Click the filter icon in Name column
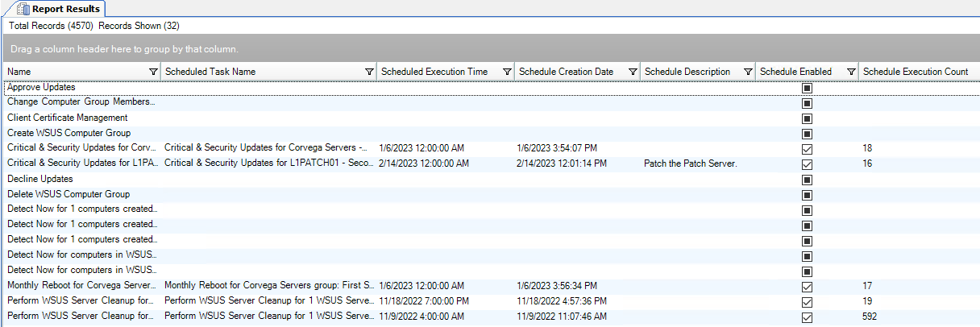Image resolution: width=980 pixels, height=327 pixels. 153,72
